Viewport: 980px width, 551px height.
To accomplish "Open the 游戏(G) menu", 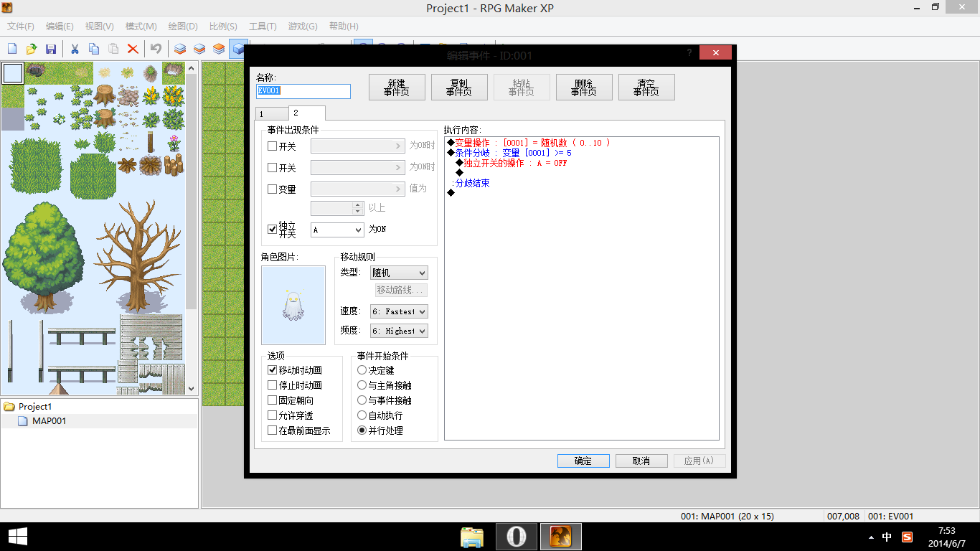I will pos(303,27).
